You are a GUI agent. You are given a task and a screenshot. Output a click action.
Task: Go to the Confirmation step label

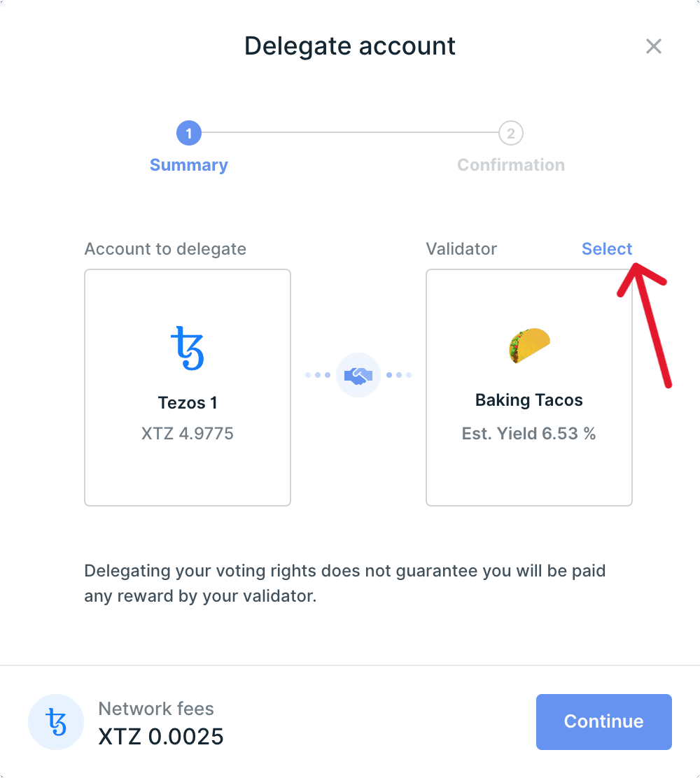coord(510,165)
